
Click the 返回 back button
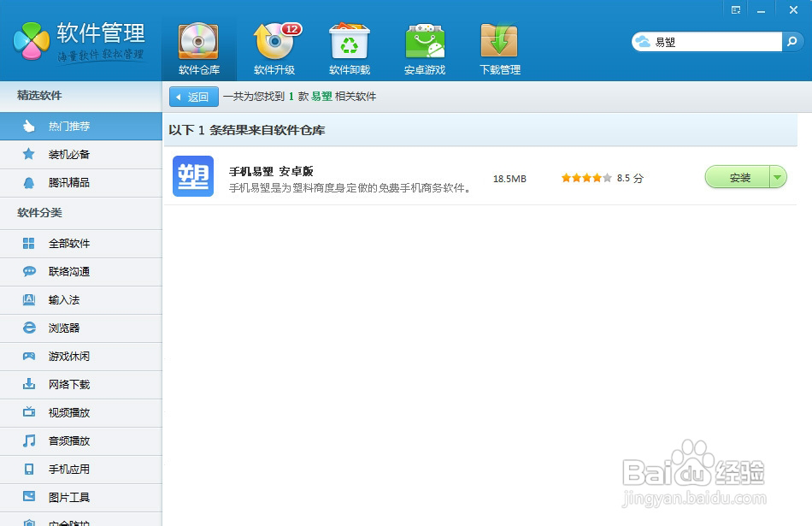click(194, 97)
